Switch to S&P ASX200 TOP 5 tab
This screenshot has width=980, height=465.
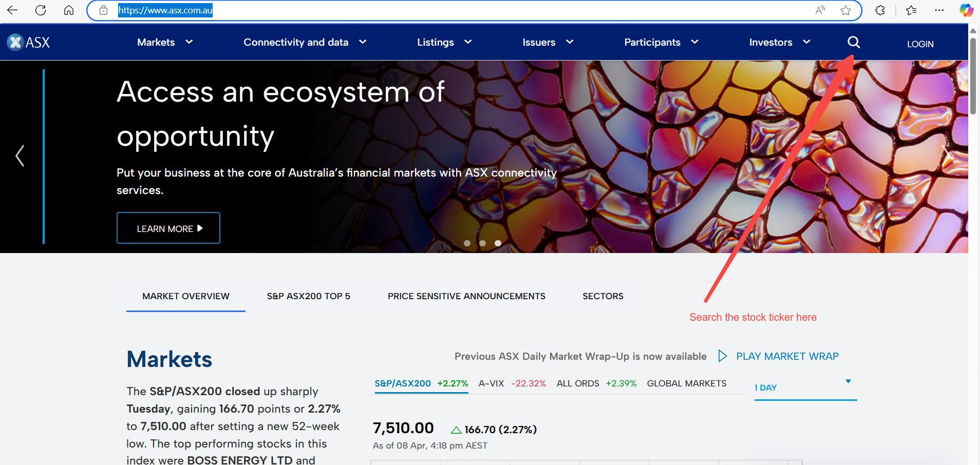[x=308, y=296]
